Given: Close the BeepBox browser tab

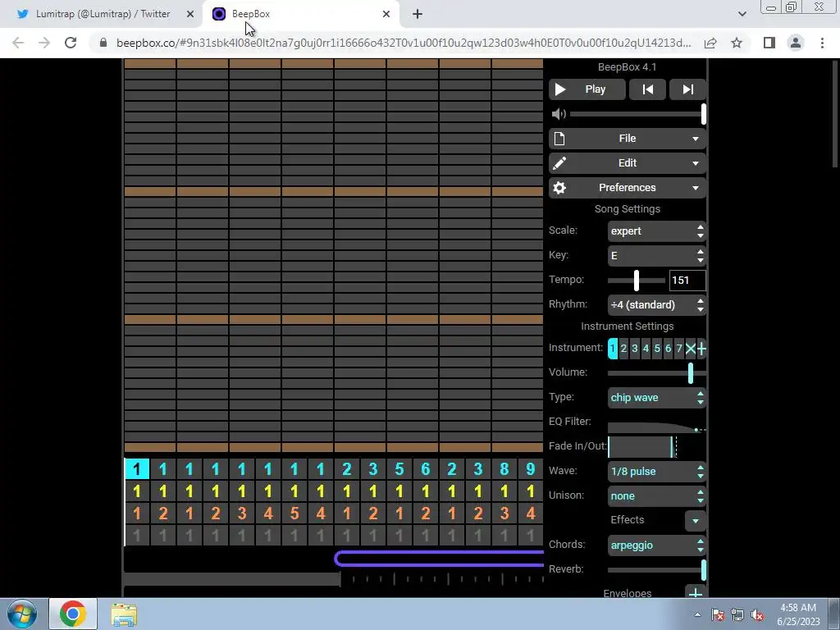Looking at the screenshot, I should pos(386,14).
